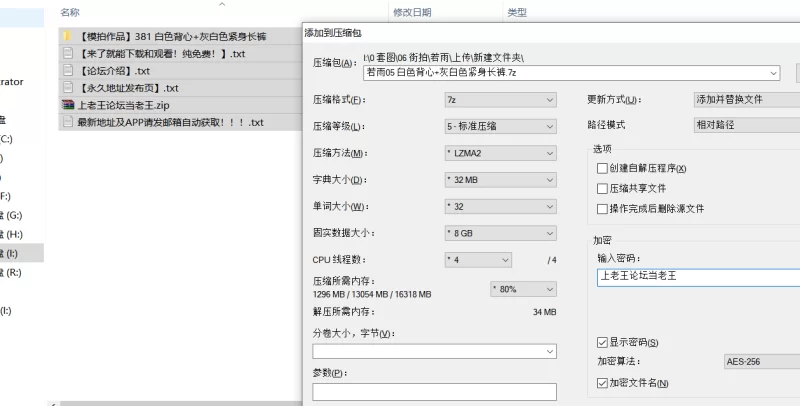Expand the 字典大小 32 MB dropdown

499,179
